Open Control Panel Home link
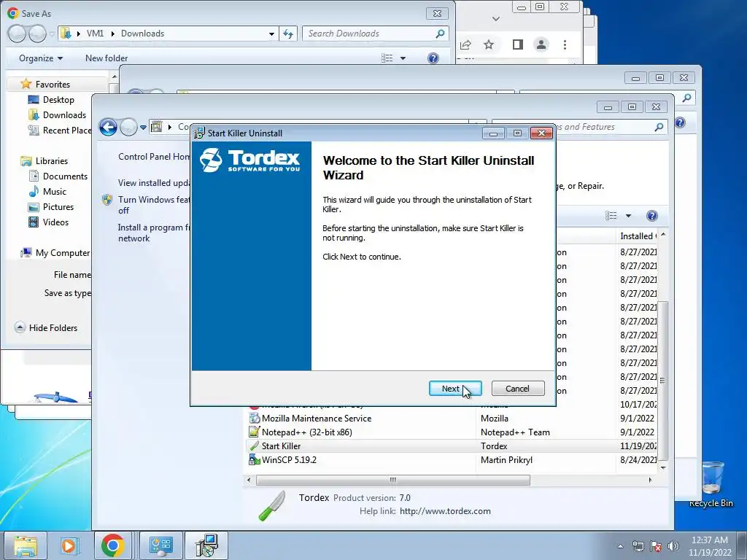This screenshot has width=747, height=560. [x=155, y=157]
